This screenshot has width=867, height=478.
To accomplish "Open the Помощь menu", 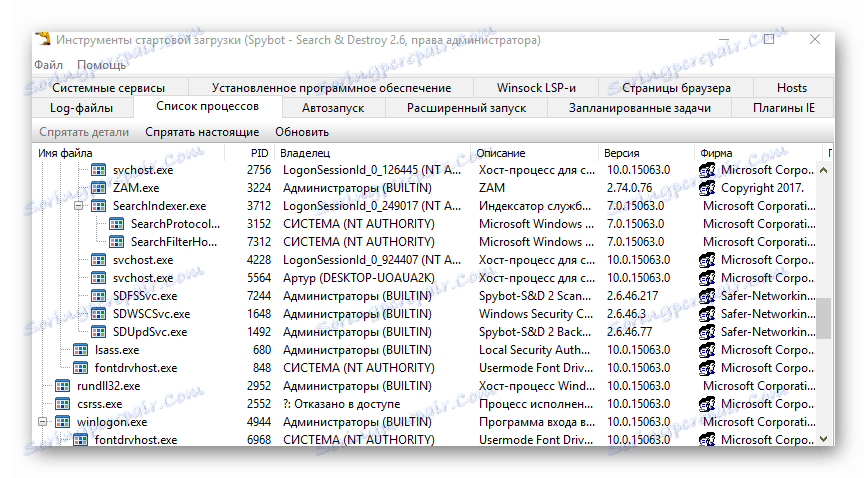I will pyautogui.click(x=102, y=65).
